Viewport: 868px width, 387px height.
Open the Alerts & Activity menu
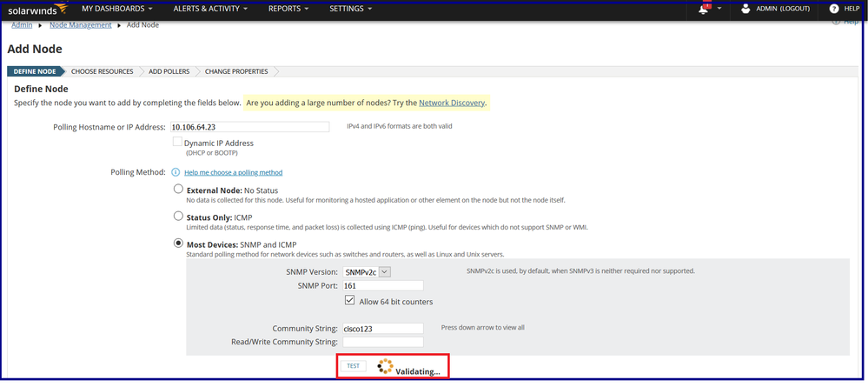click(x=210, y=9)
